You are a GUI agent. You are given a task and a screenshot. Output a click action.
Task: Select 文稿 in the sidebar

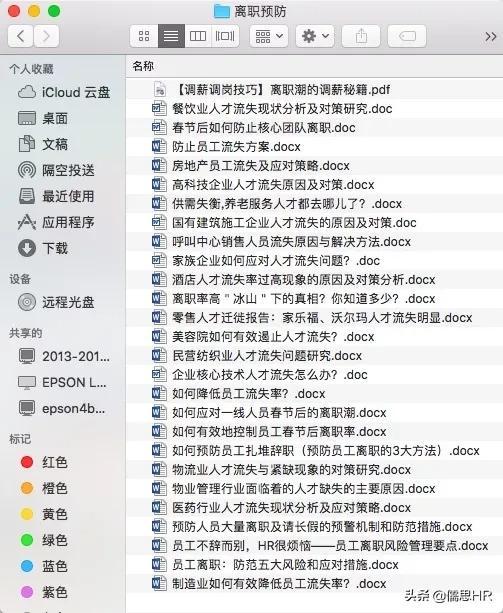(43, 144)
